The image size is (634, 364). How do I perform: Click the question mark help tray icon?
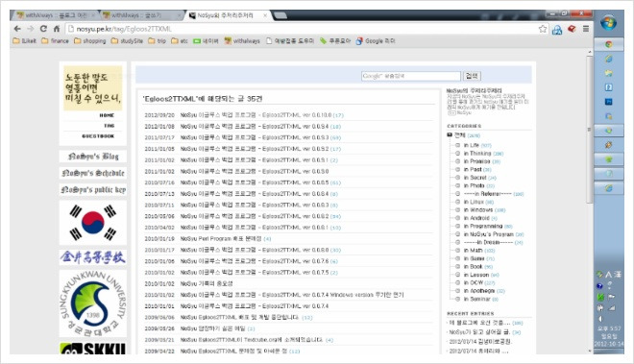[599, 286]
